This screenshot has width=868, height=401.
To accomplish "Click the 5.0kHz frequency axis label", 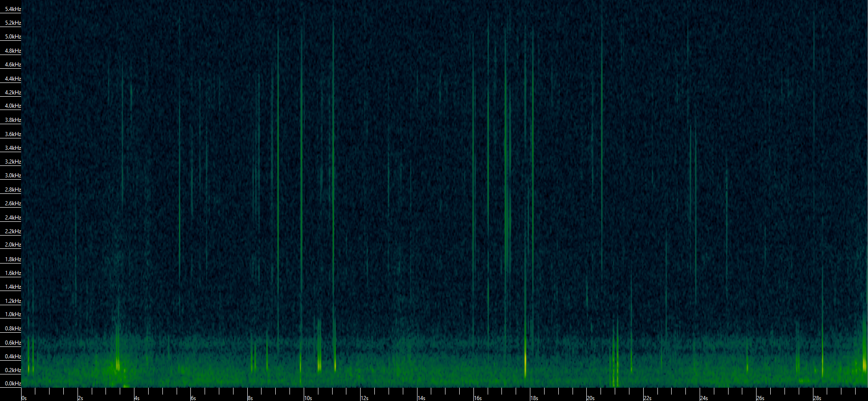I will tap(13, 37).
